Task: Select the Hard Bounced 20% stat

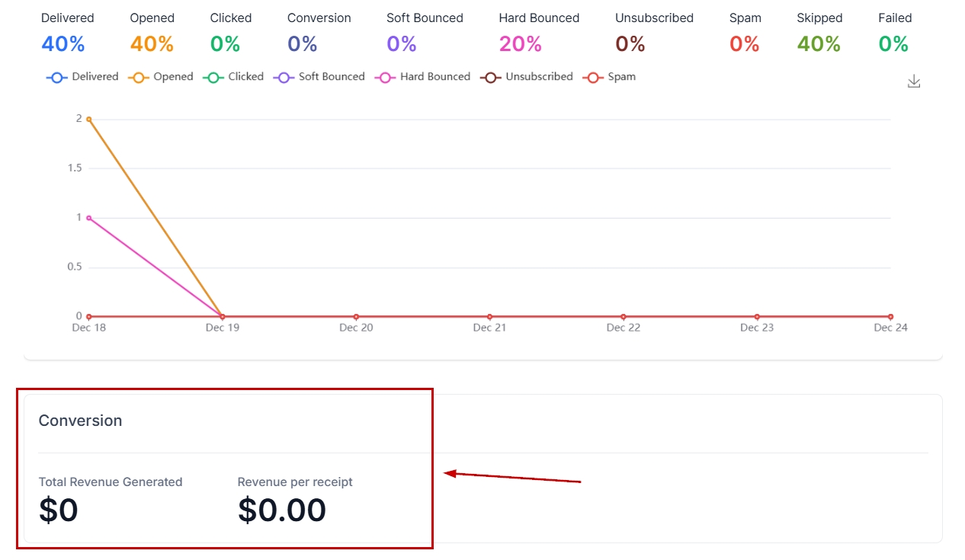Action: click(x=521, y=44)
